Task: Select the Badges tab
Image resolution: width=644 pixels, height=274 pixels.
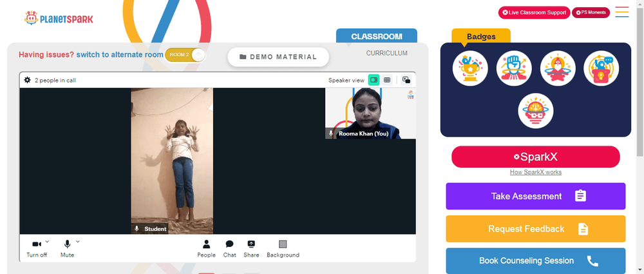Action: pos(481,36)
